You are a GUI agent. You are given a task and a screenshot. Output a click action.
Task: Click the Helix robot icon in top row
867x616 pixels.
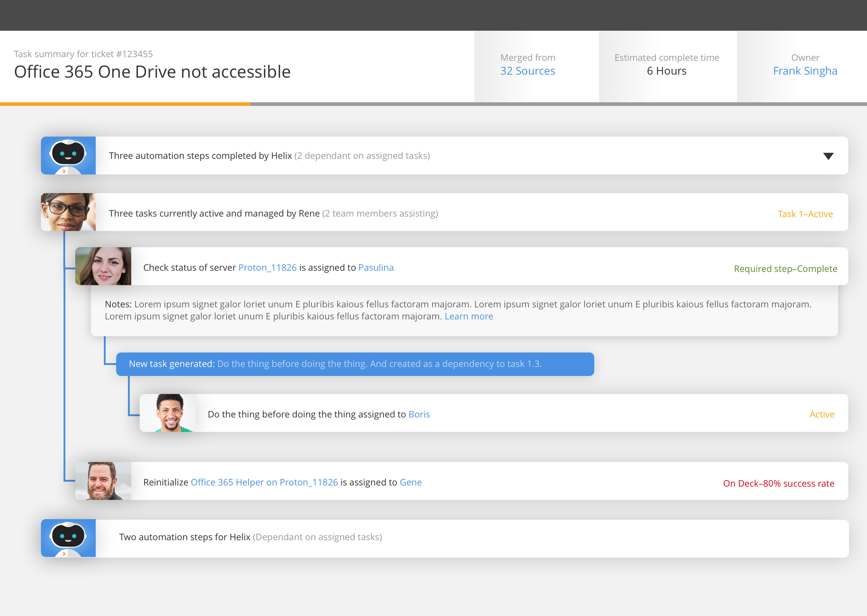[68, 156]
